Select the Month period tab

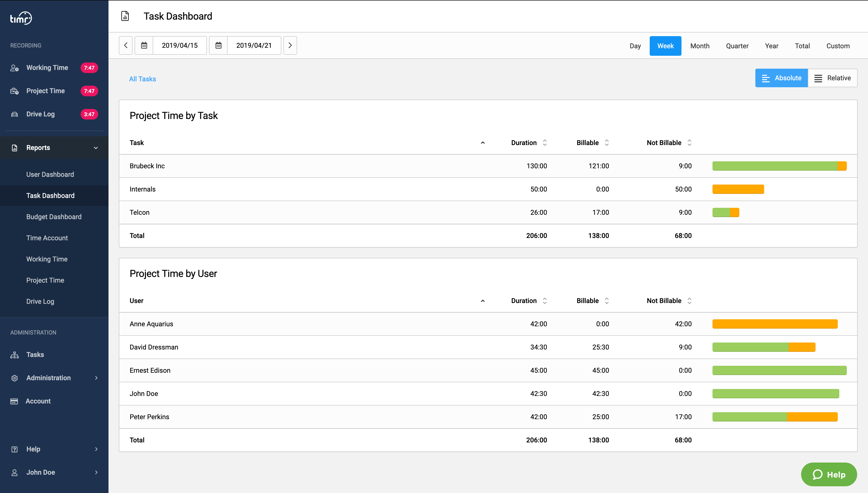(700, 46)
